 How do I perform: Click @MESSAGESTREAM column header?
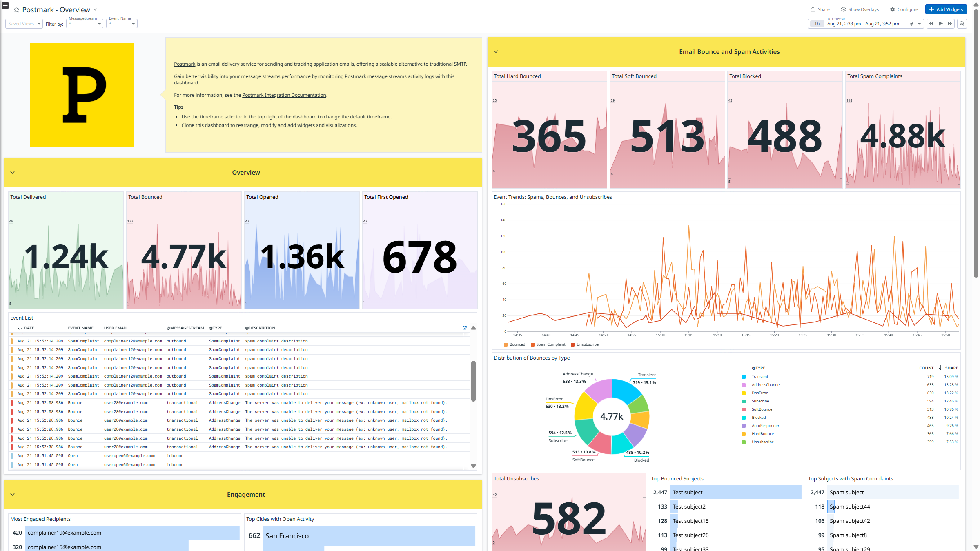185,328
